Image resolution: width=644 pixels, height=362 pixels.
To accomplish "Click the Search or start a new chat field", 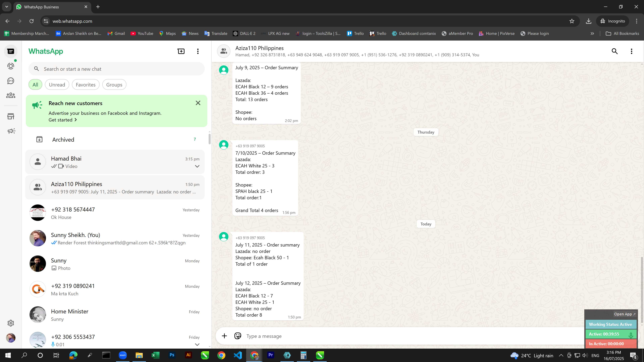I will pos(117,69).
